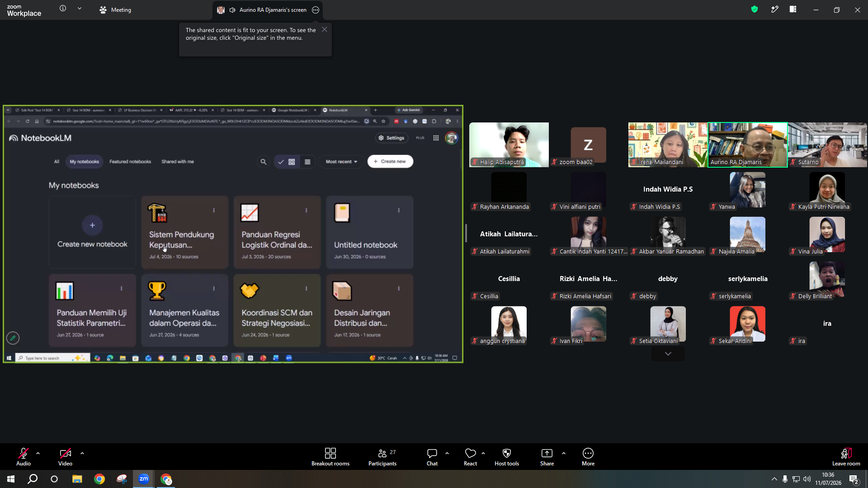Open Zoom app in Windows taskbar
The width and height of the screenshot is (868, 488).
point(144,479)
